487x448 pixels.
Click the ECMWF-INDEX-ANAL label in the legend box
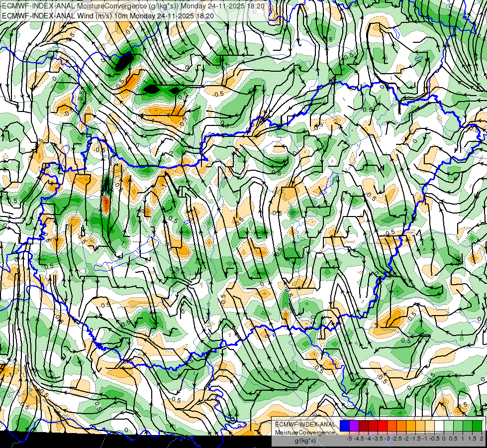tap(305, 425)
